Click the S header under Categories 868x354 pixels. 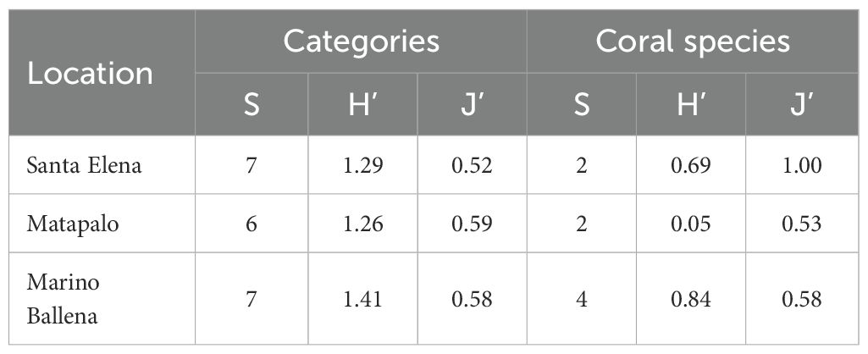252,104
